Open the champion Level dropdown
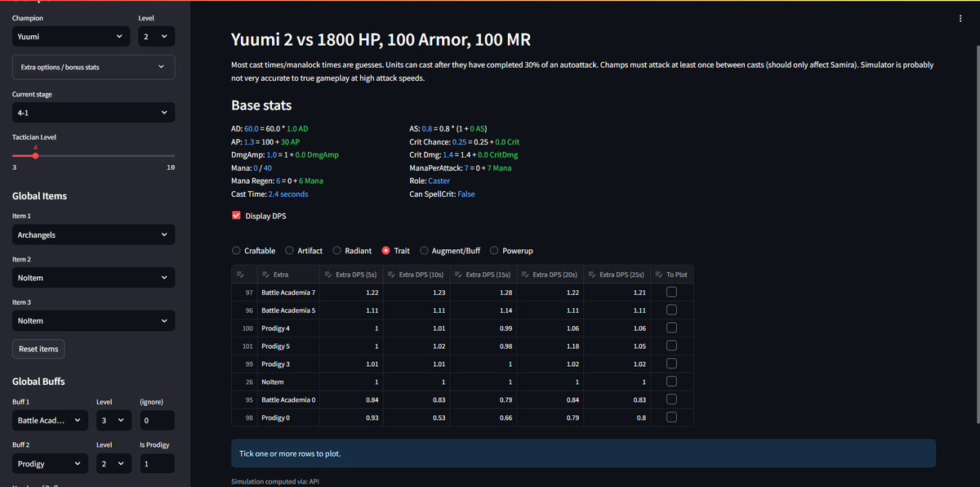Screen dimensions: 980x487 157,36
